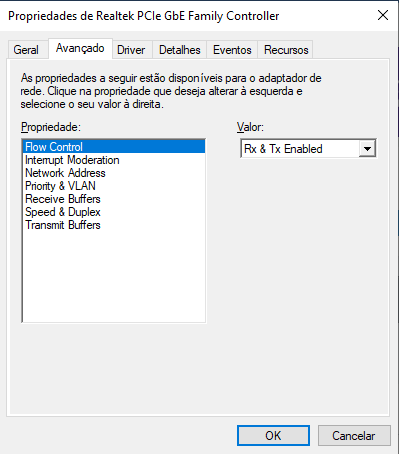Go to the Detalhes tab
Screen dimensions: 399x454
click(x=180, y=50)
